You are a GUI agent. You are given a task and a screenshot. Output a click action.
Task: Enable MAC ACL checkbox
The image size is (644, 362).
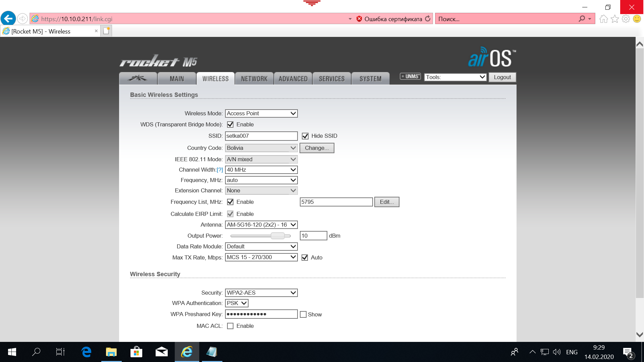[x=230, y=326]
